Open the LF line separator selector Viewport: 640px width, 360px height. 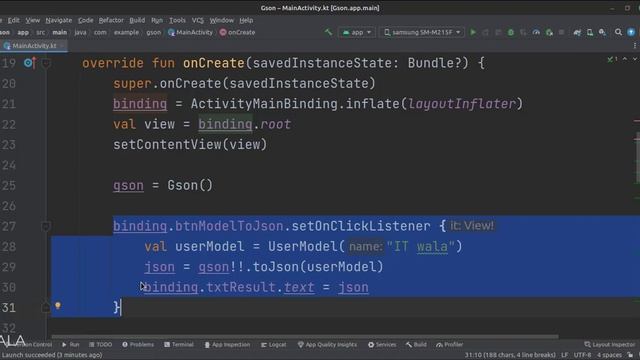tap(564, 355)
